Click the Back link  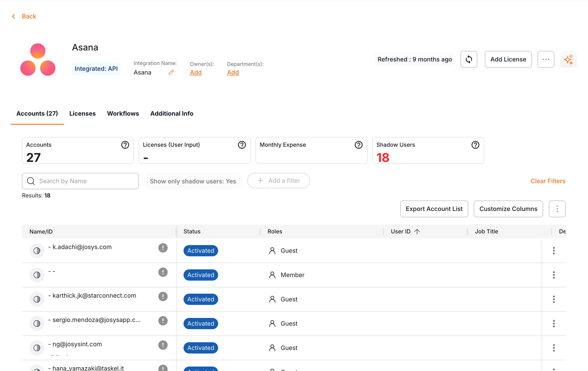(29, 16)
